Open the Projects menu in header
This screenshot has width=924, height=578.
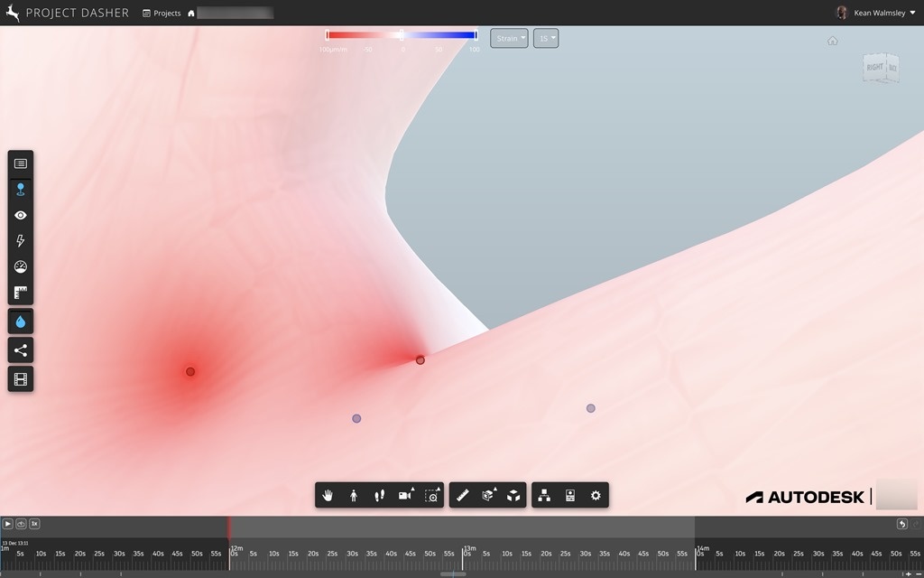click(x=162, y=14)
